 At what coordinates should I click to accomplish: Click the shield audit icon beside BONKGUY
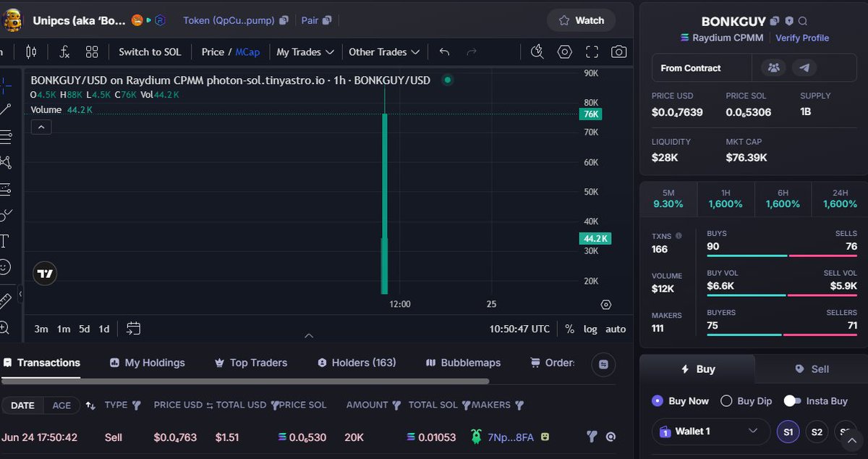[789, 22]
